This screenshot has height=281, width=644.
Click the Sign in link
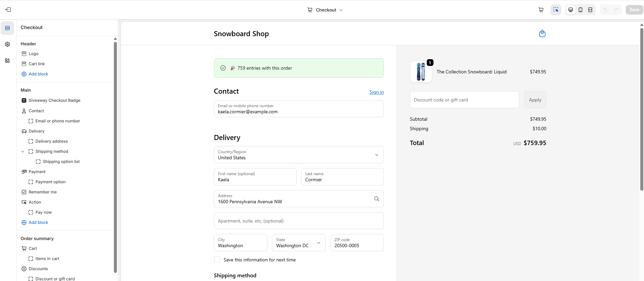[x=376, y=92]
